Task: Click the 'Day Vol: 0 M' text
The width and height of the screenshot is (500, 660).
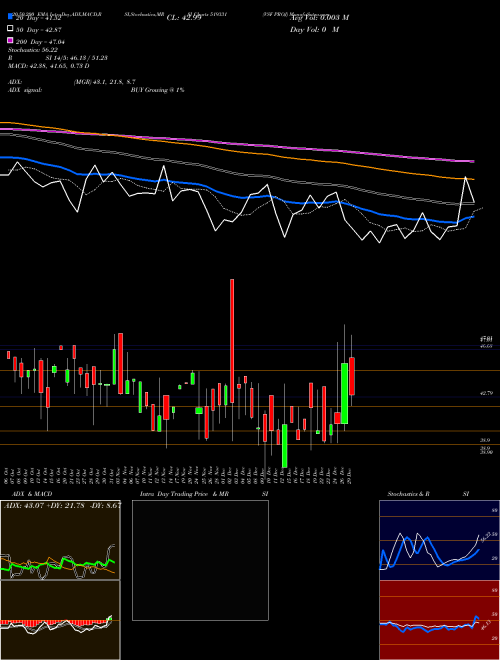Action: coord(314,29)
